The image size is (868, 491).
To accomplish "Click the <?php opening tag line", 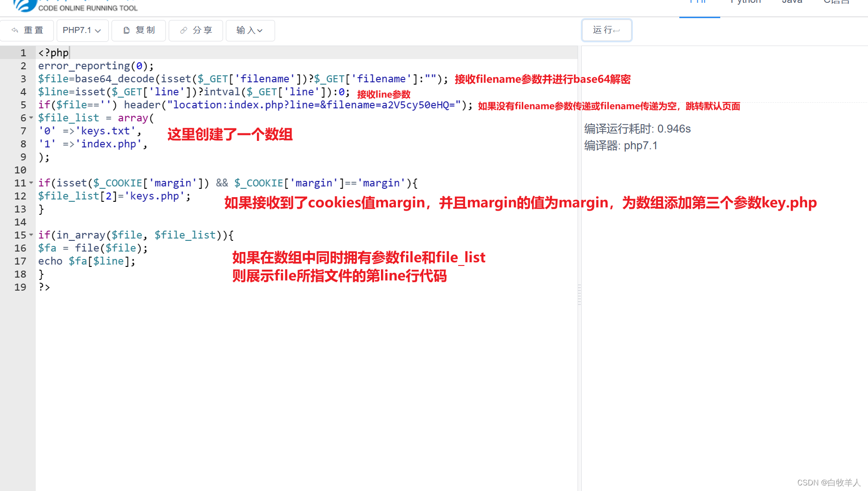I will (x=53, y=53).
